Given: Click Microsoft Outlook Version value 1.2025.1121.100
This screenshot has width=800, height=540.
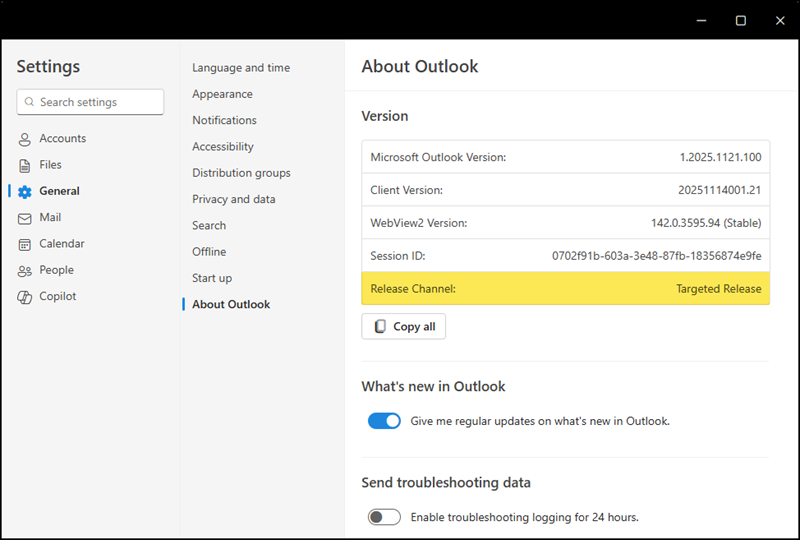Looking at the screenshot, I should click(720, 157).
